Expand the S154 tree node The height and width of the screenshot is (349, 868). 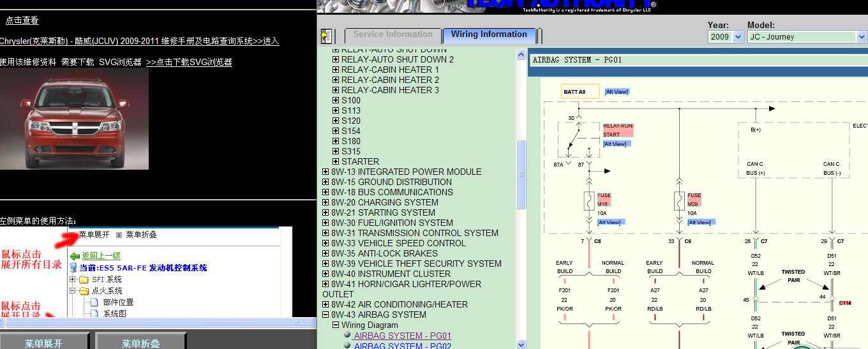(x=336, y=131)
